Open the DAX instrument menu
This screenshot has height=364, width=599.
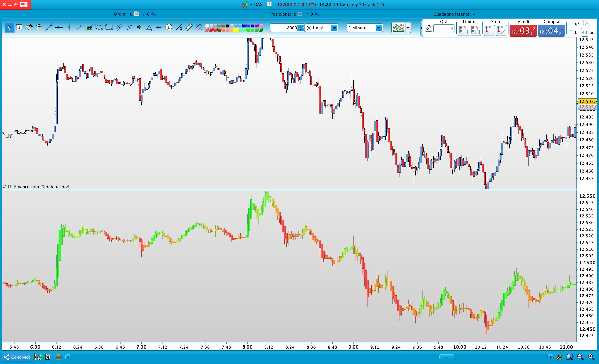point(258,4)
